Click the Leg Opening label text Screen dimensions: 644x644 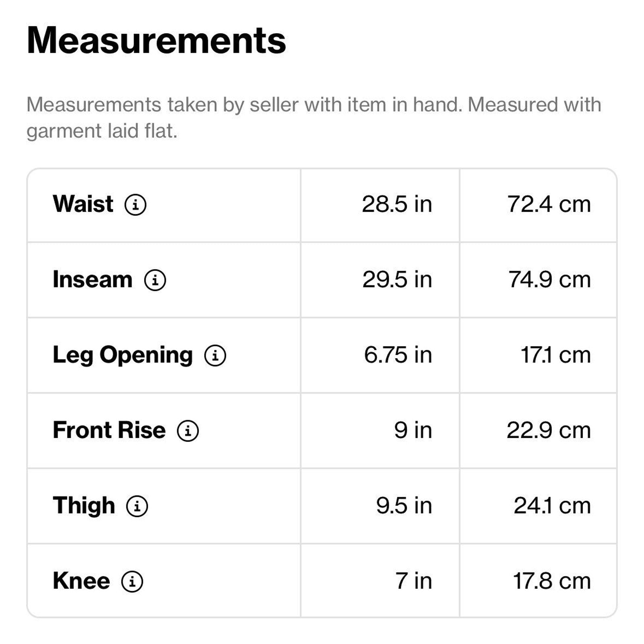point(123,355)
